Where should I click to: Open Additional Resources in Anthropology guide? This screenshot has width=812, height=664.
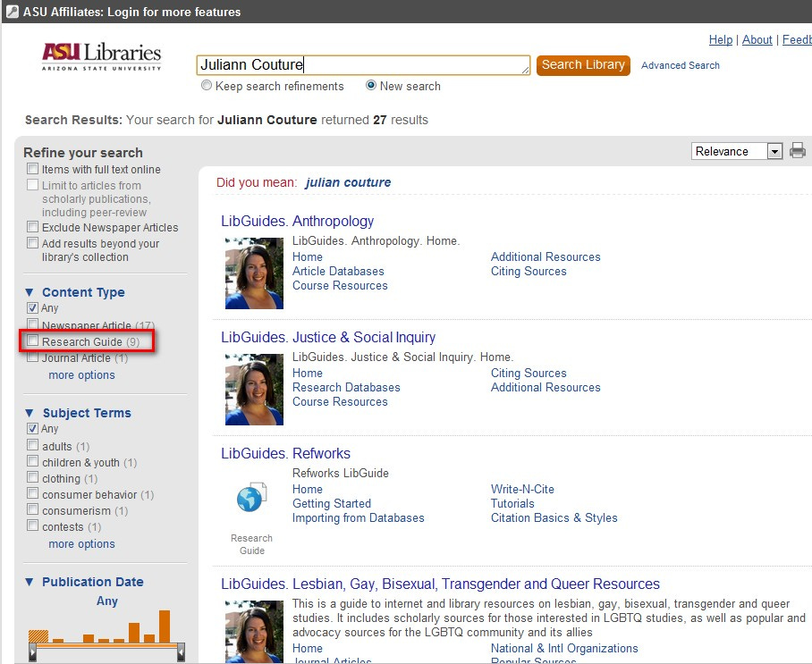click(546, 256)
